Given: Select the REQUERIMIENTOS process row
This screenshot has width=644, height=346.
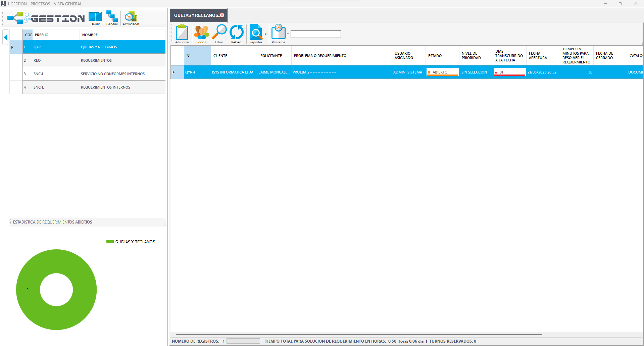Looking at the screenshot, I should 96,60.
